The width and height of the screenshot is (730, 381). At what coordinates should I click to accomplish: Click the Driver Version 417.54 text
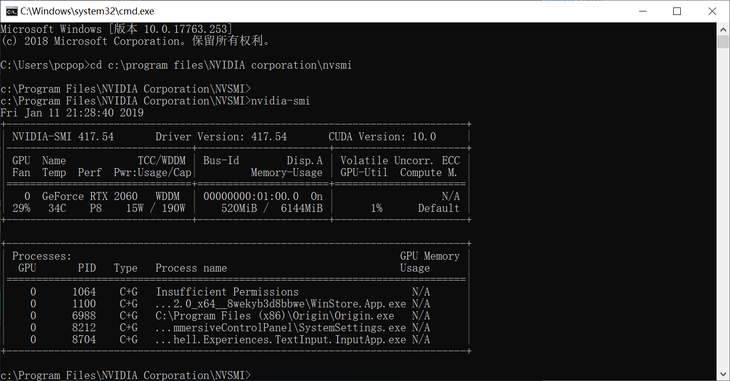pyautogui.click(x=221, y=136)
